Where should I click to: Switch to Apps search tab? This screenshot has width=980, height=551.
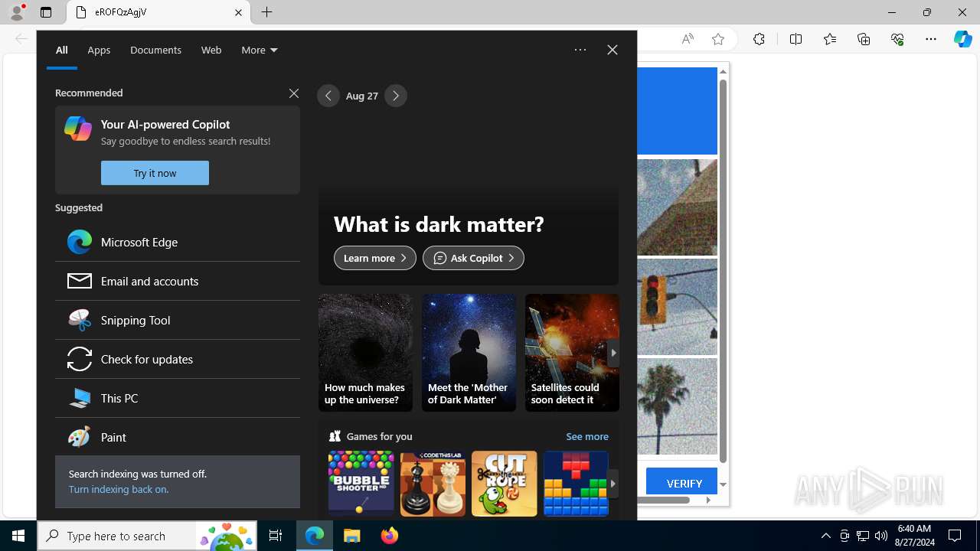pos(99,50)
